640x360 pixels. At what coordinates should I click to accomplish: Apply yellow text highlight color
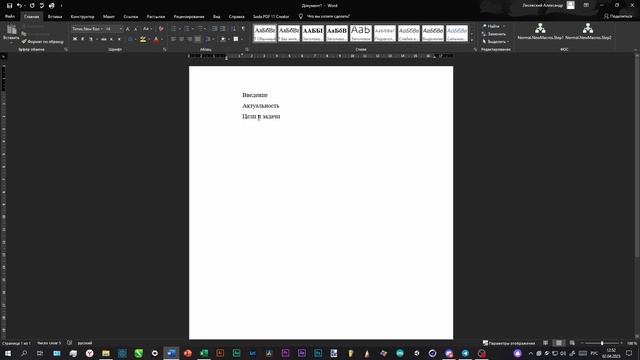[x=143, y=39]
